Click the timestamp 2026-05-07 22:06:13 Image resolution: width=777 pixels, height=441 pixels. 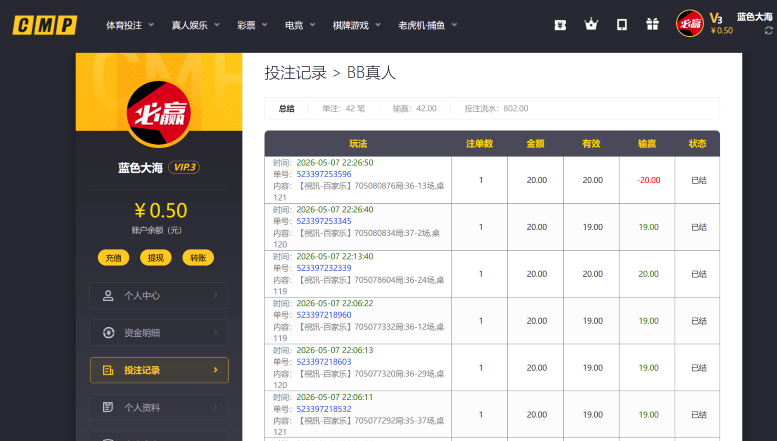point(334,350)
